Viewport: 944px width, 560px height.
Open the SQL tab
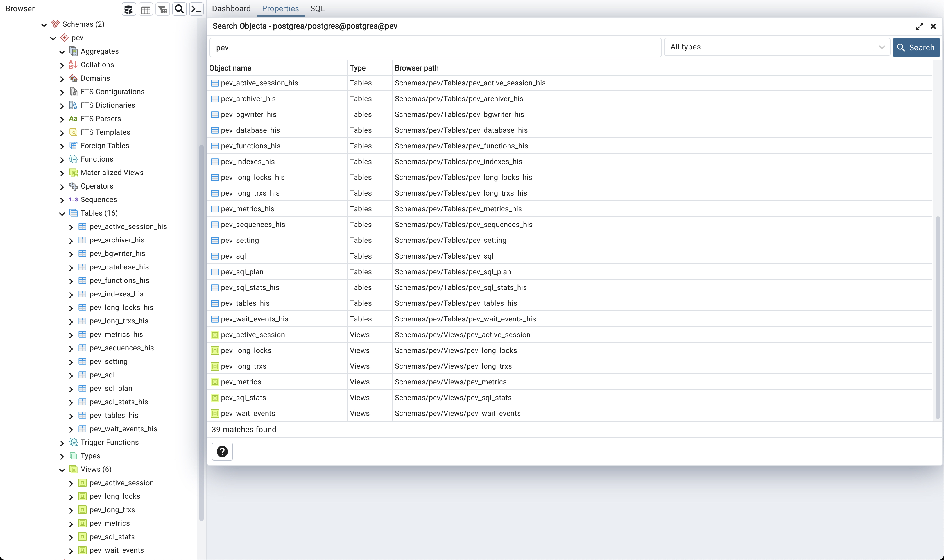click(x=317, y=8)
